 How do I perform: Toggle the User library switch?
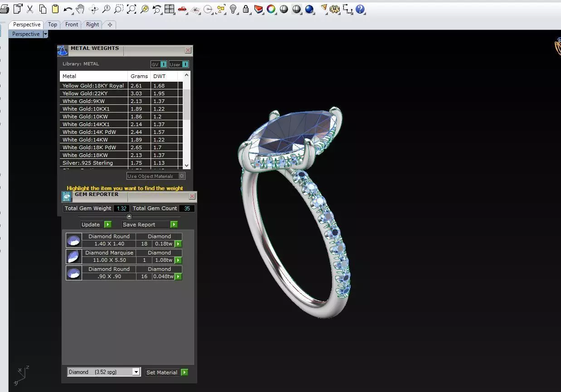pyautogui.click(x=179, y=64)
